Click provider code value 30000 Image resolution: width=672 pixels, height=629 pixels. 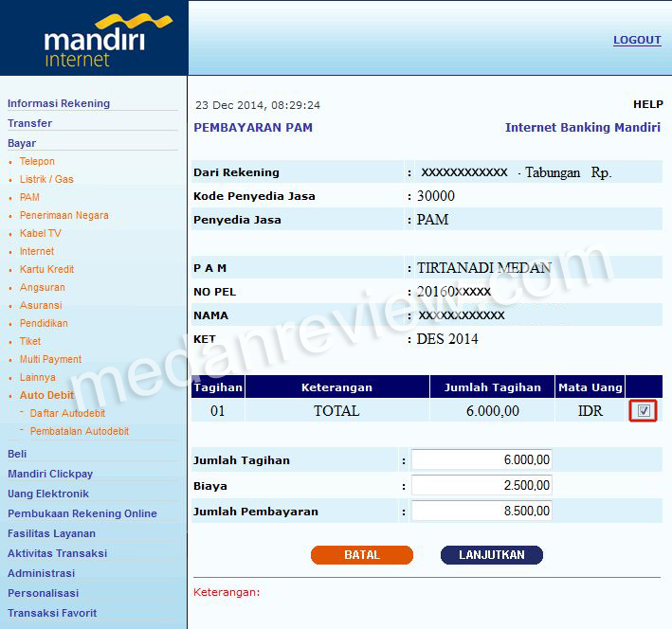tap(436, 196)
